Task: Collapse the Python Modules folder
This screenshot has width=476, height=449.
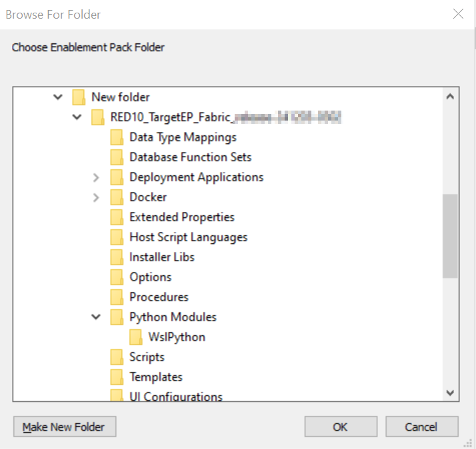Action: pos(96,317)
